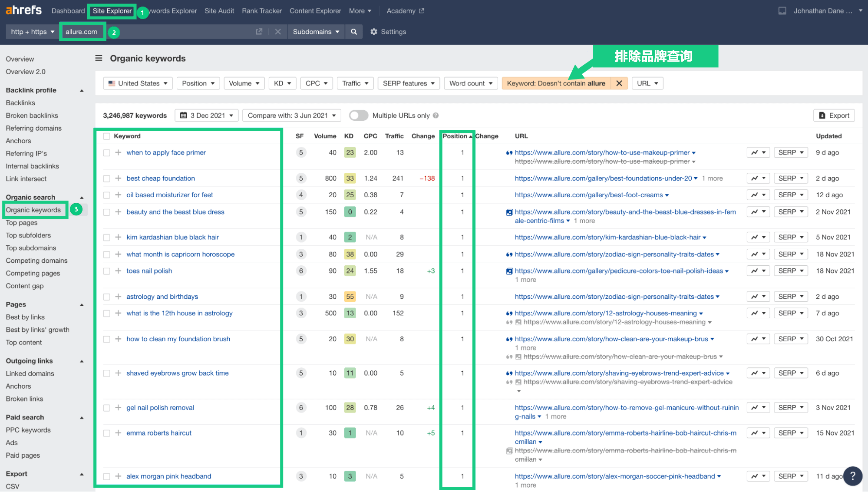Open allure.com in a new tab icon
Viewport: 868px width, 492px height.
pos(259,32)
